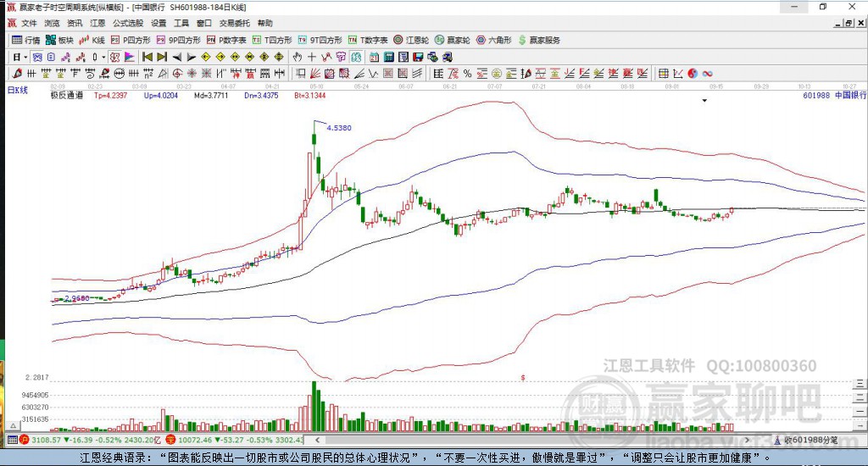Select the red Gann fan lines tool
This screenshot has width=868, height=466.
[x=315, y=73]
